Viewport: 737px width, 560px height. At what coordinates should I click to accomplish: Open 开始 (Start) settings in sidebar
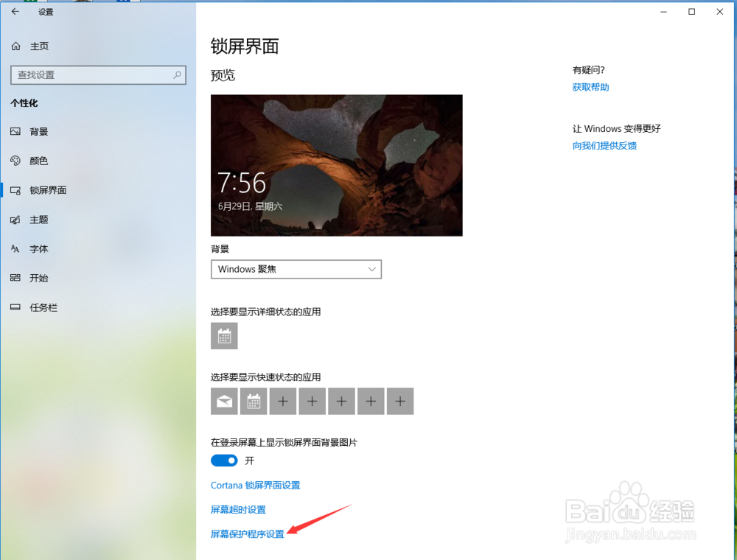(x=38, y=278)
